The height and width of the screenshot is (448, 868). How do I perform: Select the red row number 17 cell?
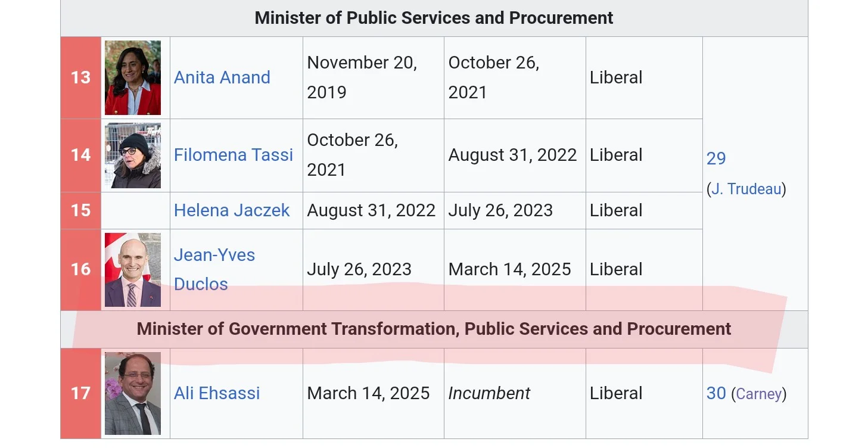point(80,393)
